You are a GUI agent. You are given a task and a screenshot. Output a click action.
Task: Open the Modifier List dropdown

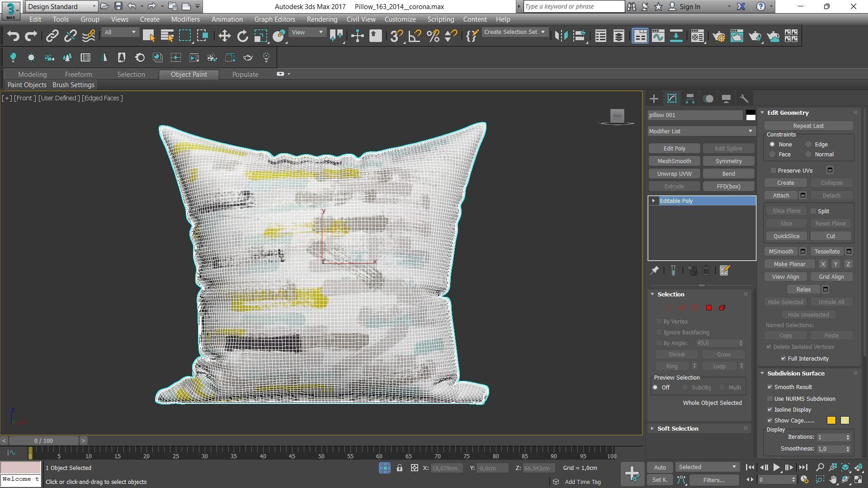pyautogui.click(x=702, y=131)
